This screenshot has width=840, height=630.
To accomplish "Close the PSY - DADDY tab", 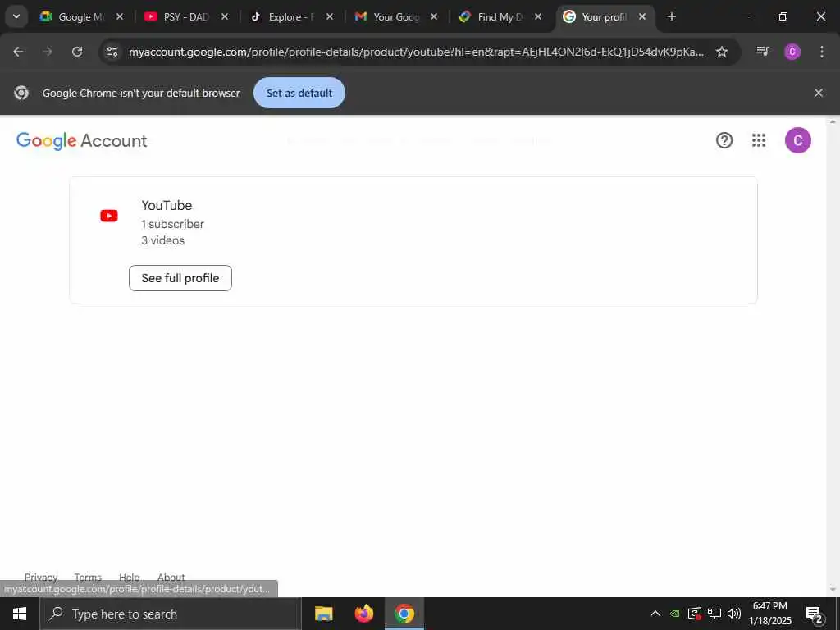I will (x=225, y=16).
